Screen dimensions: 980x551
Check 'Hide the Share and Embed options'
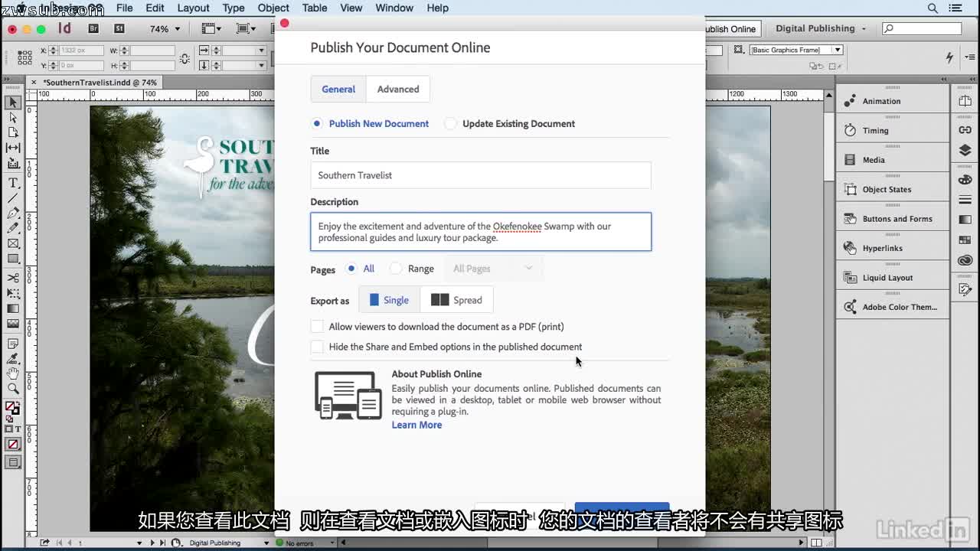coord(318,347)
